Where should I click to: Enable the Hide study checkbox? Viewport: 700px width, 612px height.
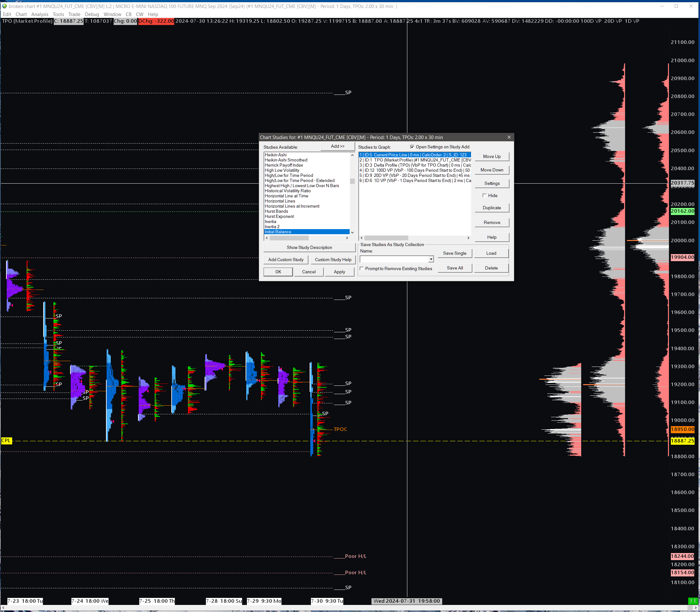pos(484,196)
